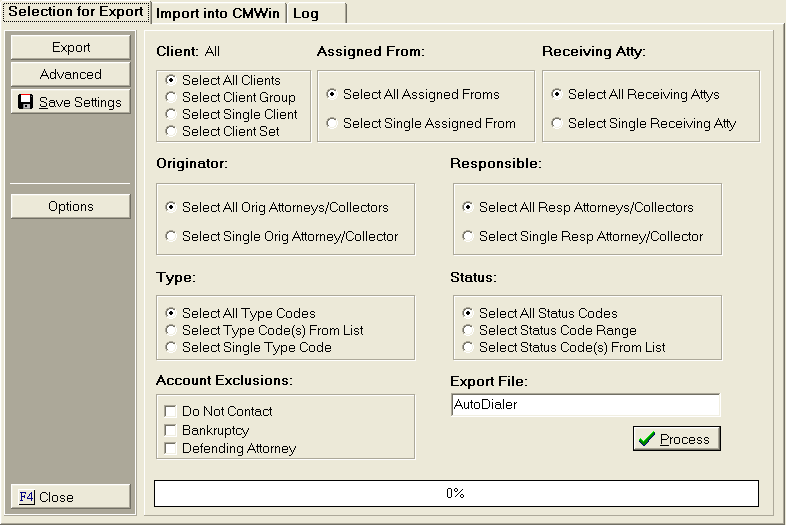Switch to Import into CMWin tab
This screenshot has width=786, height=525.
click(219, 13)
